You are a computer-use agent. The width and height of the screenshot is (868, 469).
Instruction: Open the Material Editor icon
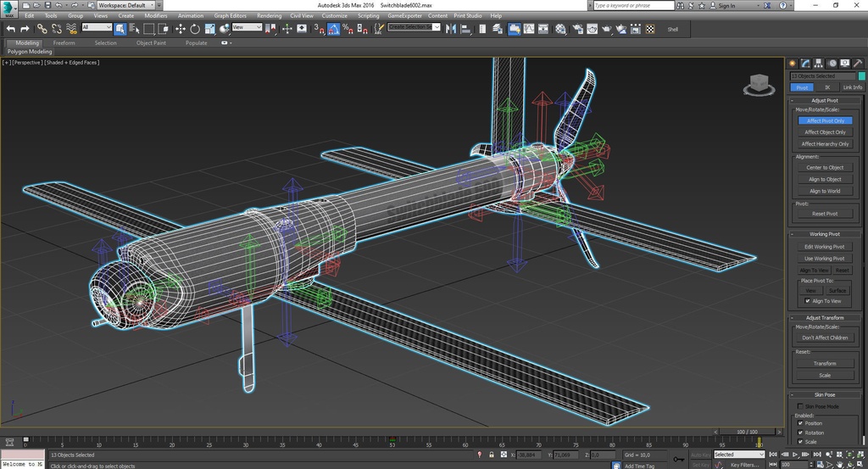pyautogui.click(x=560, y=29)
